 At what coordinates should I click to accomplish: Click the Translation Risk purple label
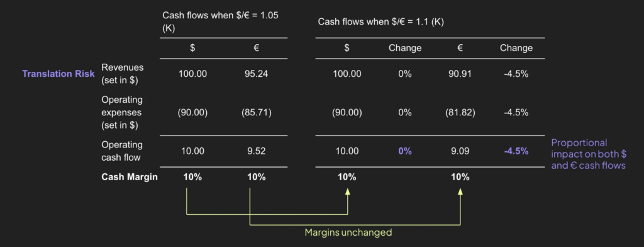click(58, 74)
